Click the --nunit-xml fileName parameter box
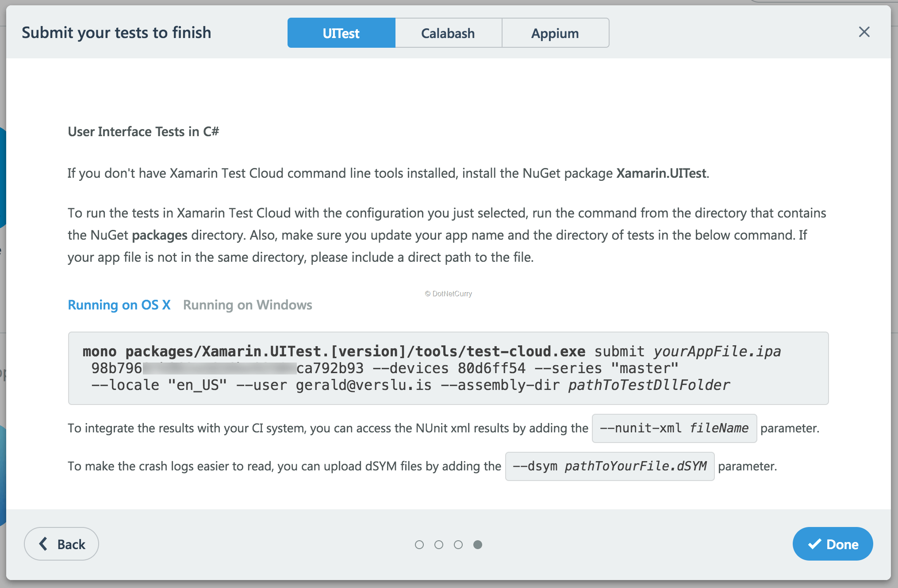 point(674,428)
